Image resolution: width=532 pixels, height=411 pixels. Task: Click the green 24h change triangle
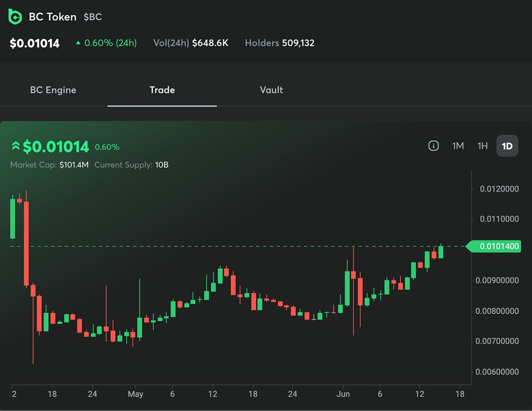[78, 43]
